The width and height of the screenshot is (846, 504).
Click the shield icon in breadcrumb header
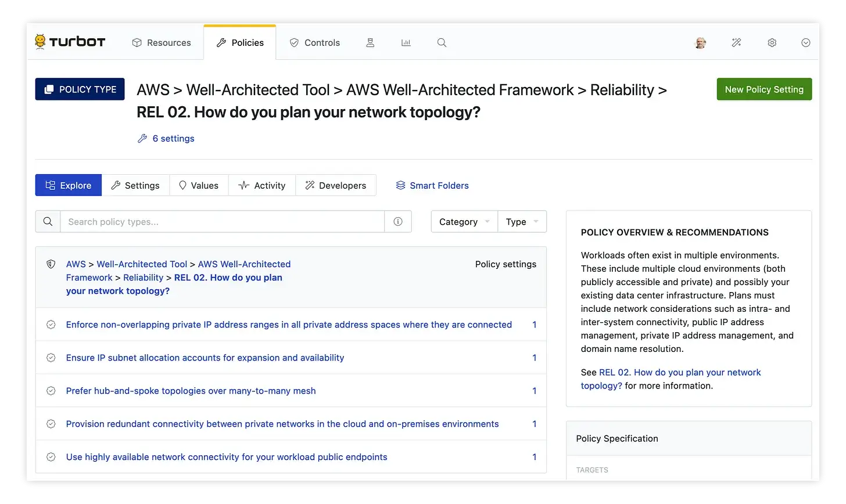51,264
